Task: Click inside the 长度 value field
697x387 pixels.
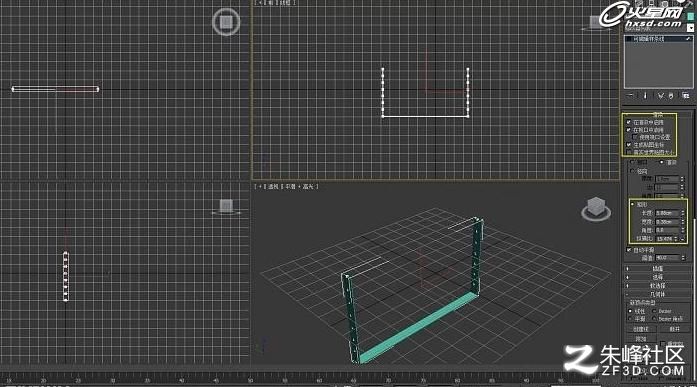Action: click(667, 213)
